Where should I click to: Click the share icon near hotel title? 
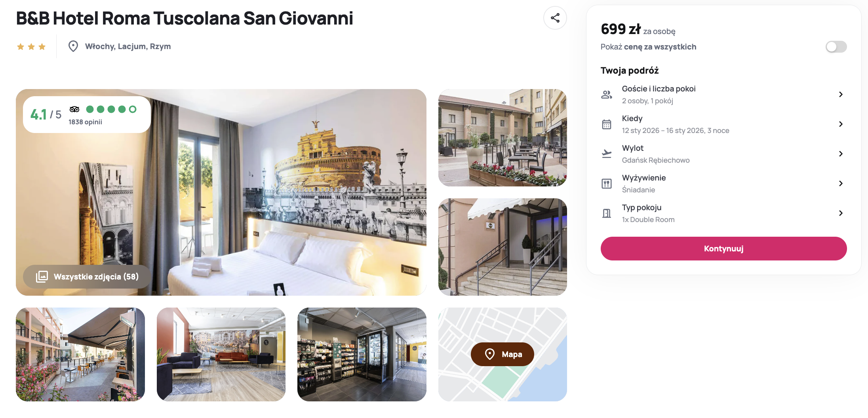[x=555, y=18]
